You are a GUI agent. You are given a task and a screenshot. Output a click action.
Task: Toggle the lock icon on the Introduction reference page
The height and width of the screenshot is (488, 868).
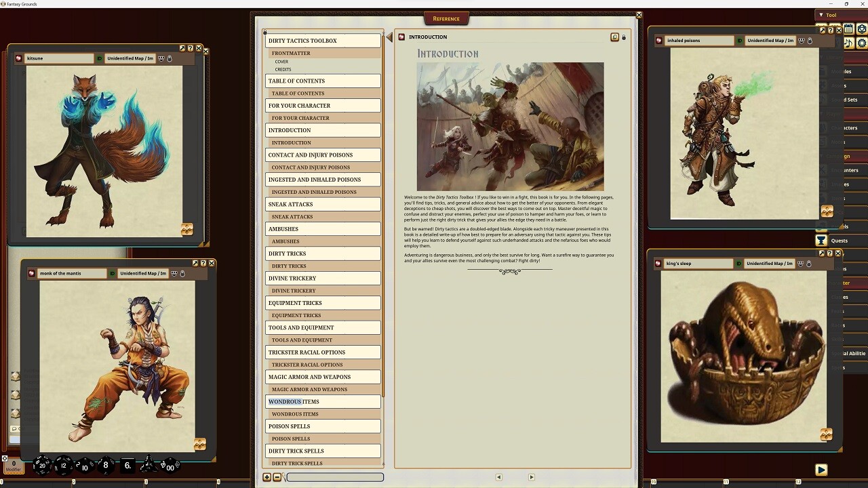624,37
